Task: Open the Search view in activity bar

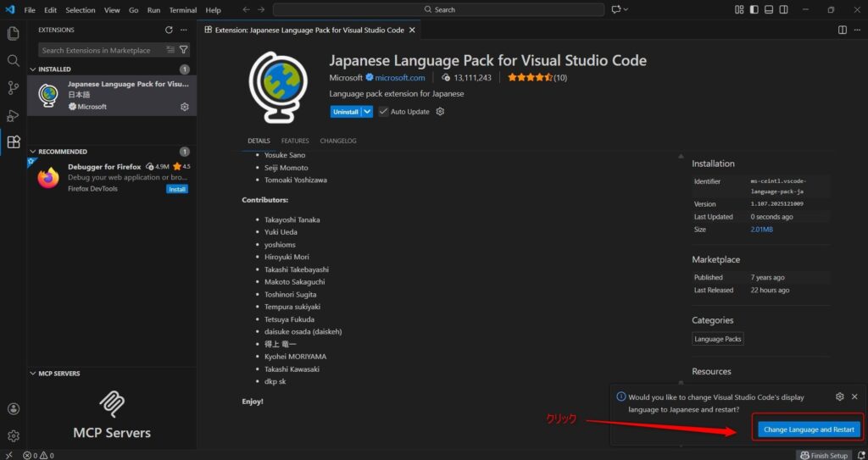Action: pos(14,60)
